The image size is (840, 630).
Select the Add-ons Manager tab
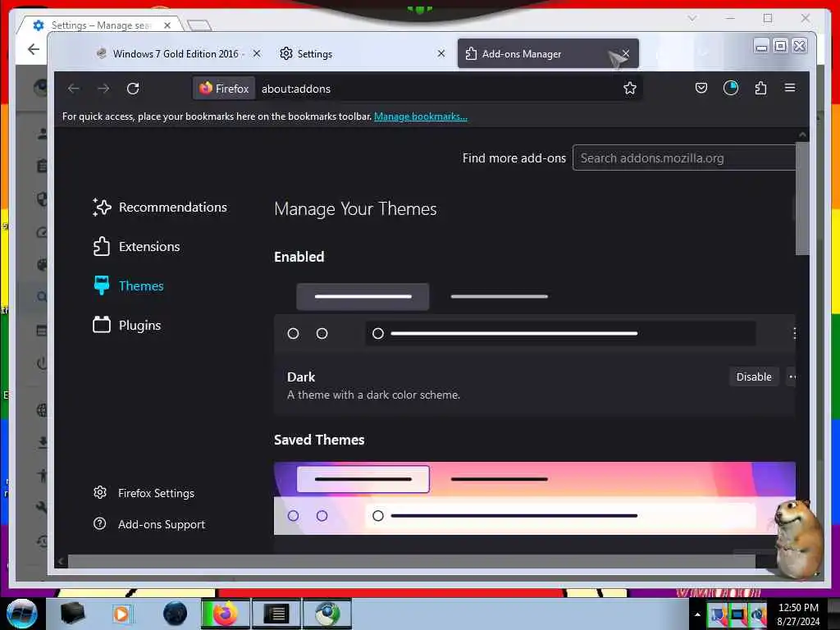click(x=548, y=53)
